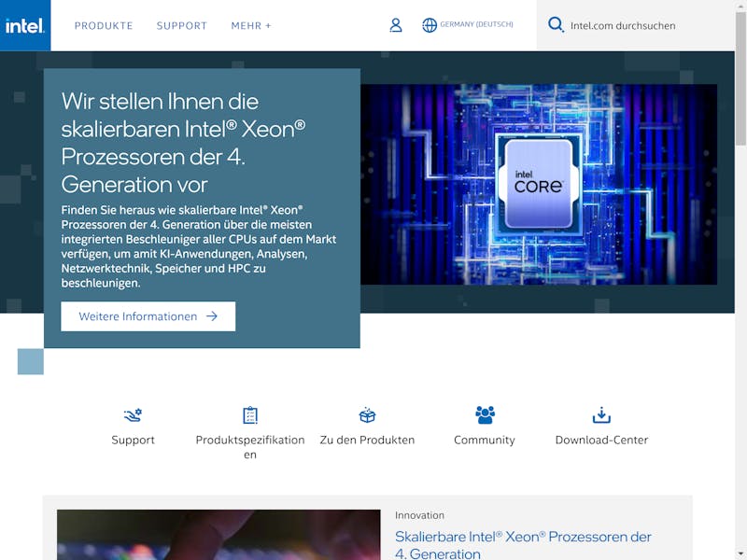Open the Download-Center link label

click(x=601, y=440)
